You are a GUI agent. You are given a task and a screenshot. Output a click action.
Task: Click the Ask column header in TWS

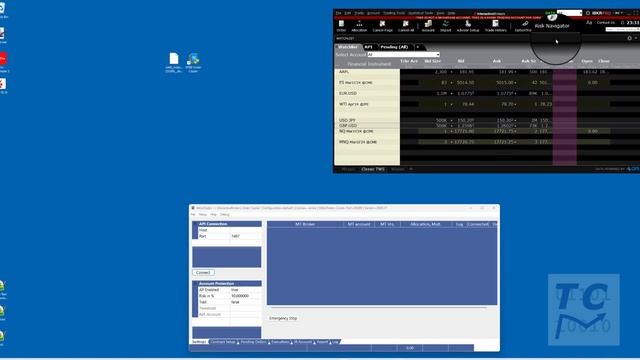(x=496, y=61)
